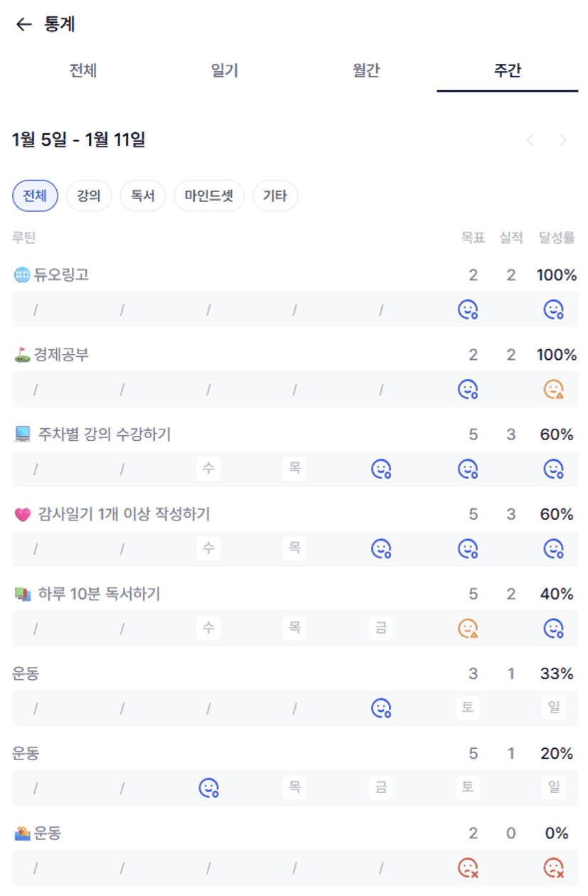Go to the next week arrow
This screenshot has height=896, width=588.
point(563,140)
